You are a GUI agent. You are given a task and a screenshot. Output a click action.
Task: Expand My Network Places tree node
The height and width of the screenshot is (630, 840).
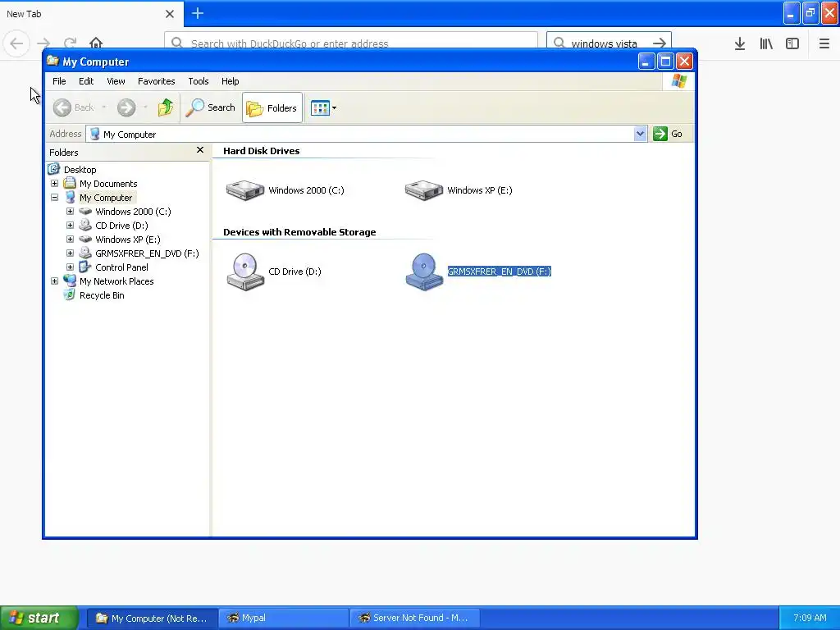[55, 281]
